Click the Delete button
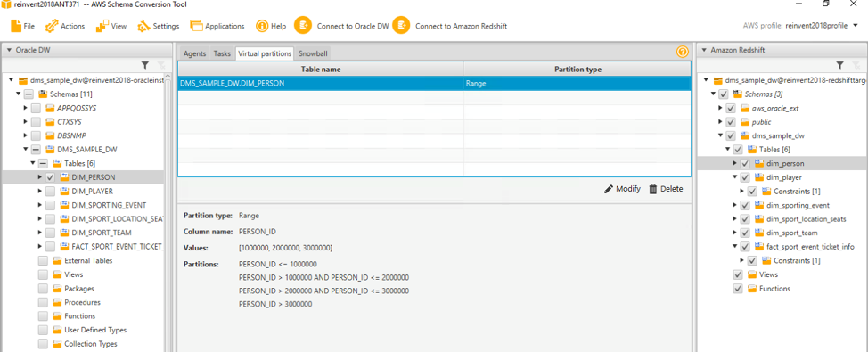This screenshot has width=868, height=352. [x=666, y=189]
